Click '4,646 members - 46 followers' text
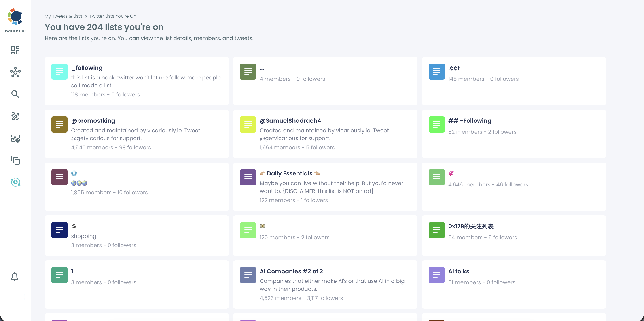 [x=488, y=184]
